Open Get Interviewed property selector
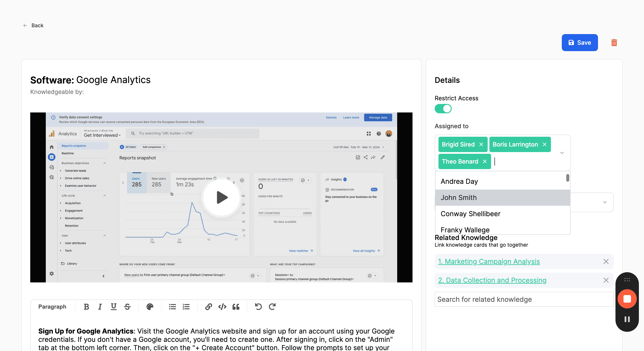The image size is (644, 351). pyautogui.click(x=102, y=135)
